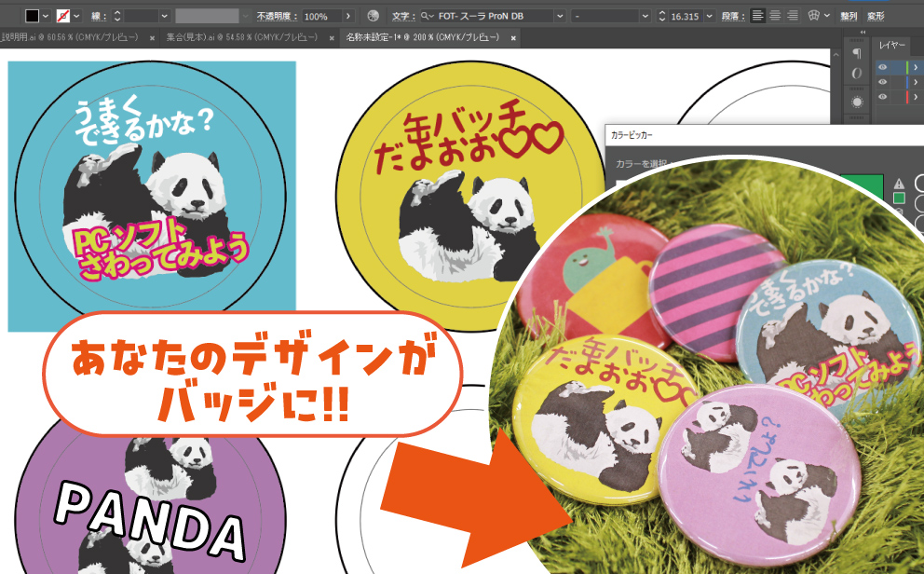Open the Brushes panel icon below OpenType
This screenshot has width=924, height=574.
click(857, 101)
